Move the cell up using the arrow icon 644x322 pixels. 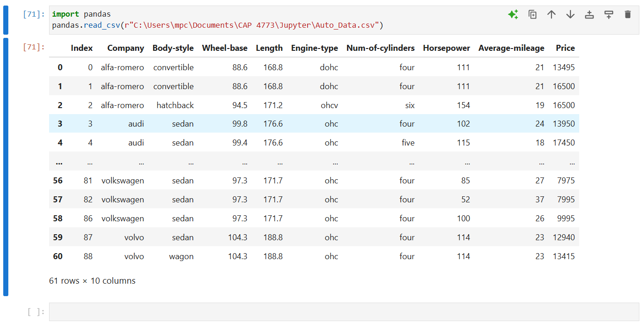click(551, 14)
